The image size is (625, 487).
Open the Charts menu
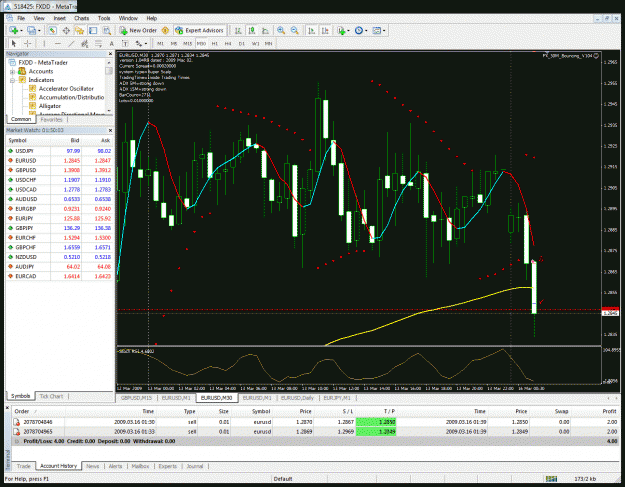(82, 18)
